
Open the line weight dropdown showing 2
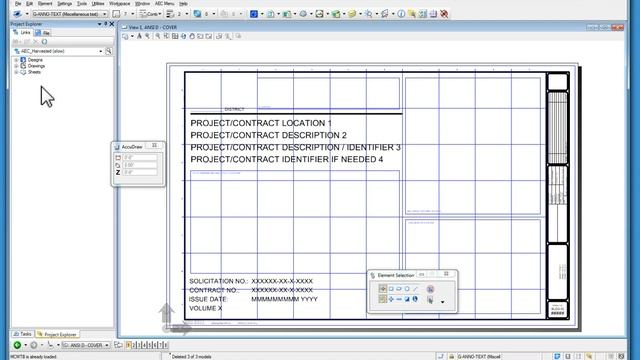point(187,14)
